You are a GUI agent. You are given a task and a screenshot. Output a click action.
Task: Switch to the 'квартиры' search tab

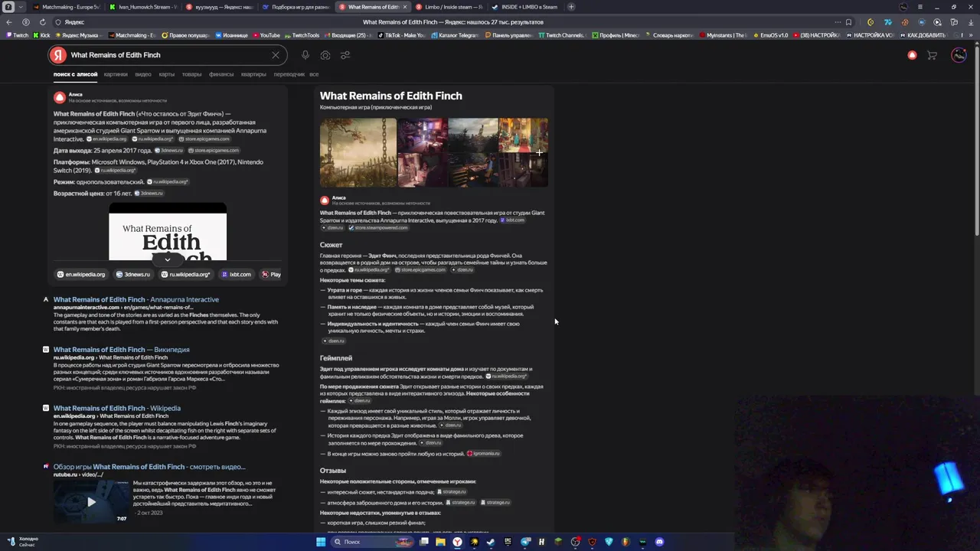[x=253, y=74]
